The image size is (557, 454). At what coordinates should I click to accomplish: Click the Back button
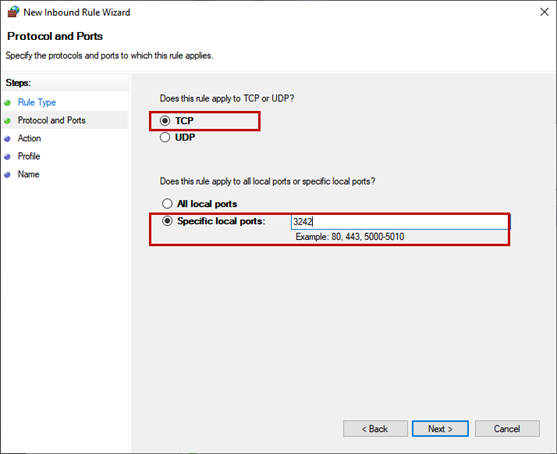pos(375,429)
